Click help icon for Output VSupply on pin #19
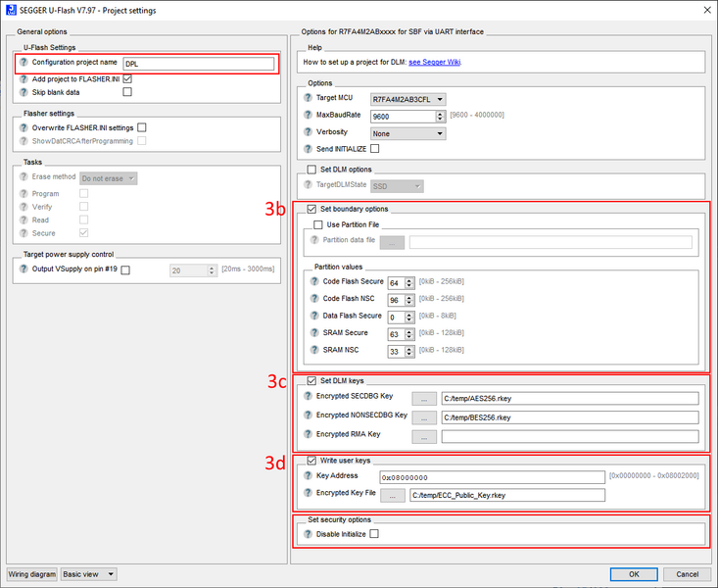Screen dimensions: 718x588 (24, 269)
